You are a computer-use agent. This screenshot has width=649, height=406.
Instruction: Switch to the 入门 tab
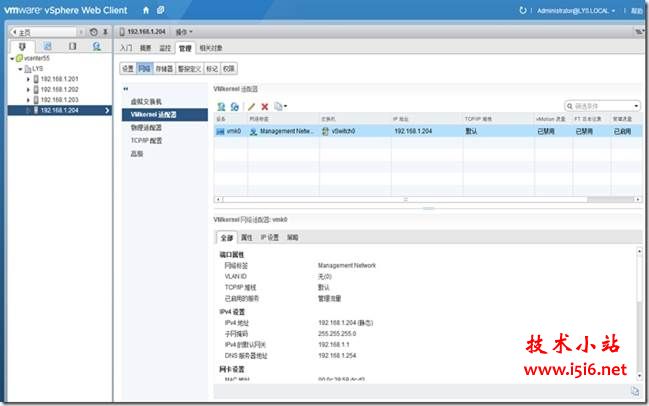click(x=126, y=48)
